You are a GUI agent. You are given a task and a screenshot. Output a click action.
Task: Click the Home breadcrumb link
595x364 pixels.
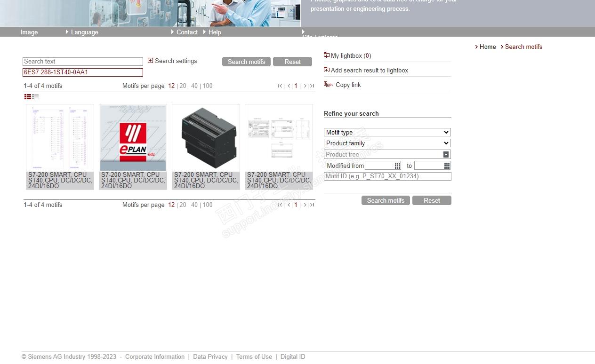(488, 47)
